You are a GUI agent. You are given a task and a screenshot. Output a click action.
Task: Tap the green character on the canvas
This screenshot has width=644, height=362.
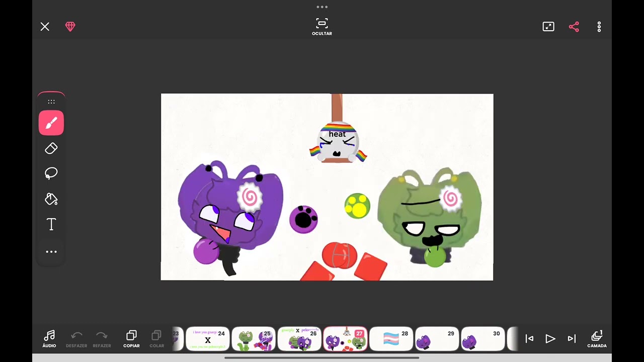(x=430, y=216)
